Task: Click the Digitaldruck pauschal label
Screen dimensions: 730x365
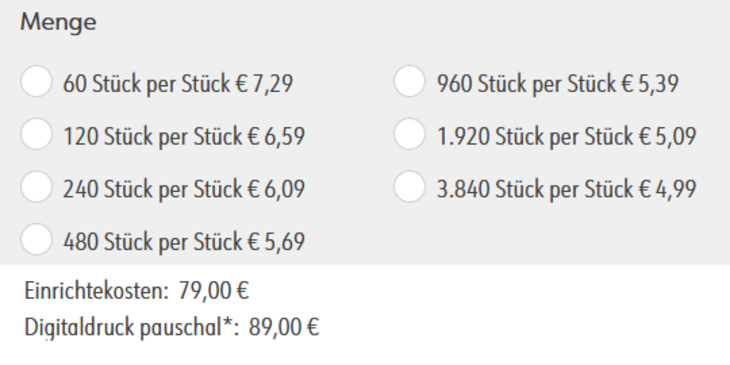Action: [x=123, y=328]
